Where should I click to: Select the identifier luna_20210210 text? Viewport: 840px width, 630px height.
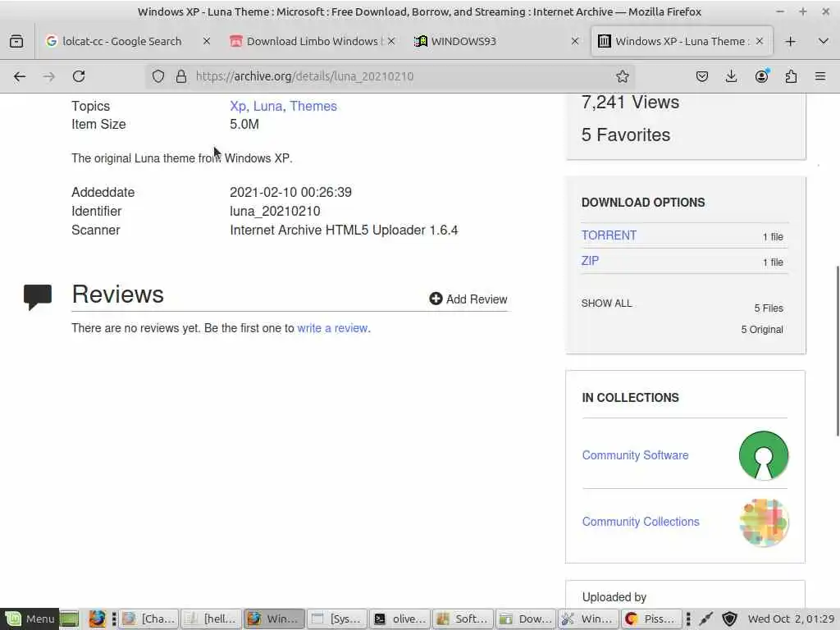point(275,211)
